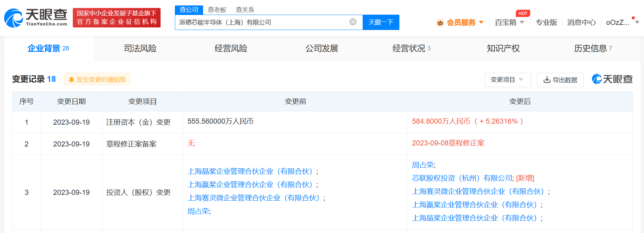Viewport: 644px width, 233px height.
Task: Switch to the 查公司 search tab
Action: point(189,10)
